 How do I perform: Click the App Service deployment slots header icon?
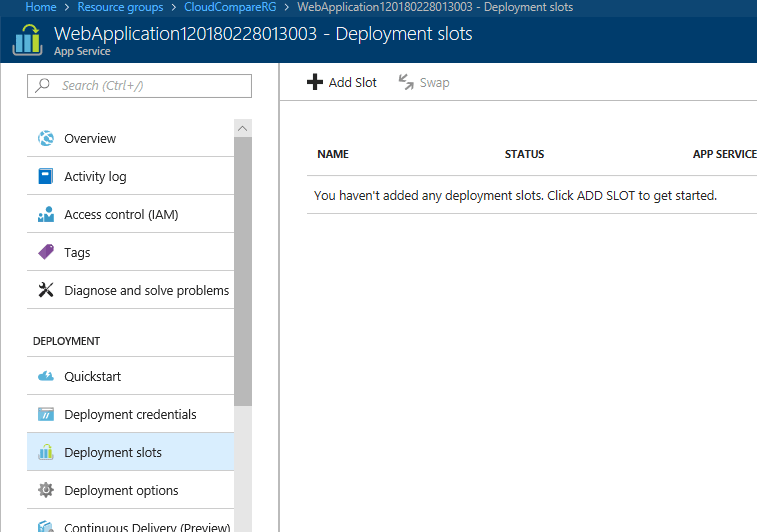pos(28,40)
